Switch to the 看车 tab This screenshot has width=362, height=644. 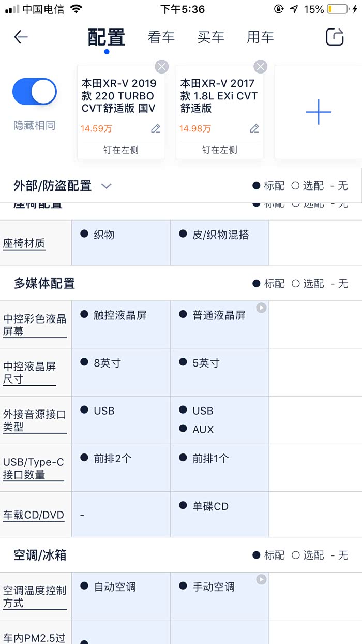(x=161, y=37)
